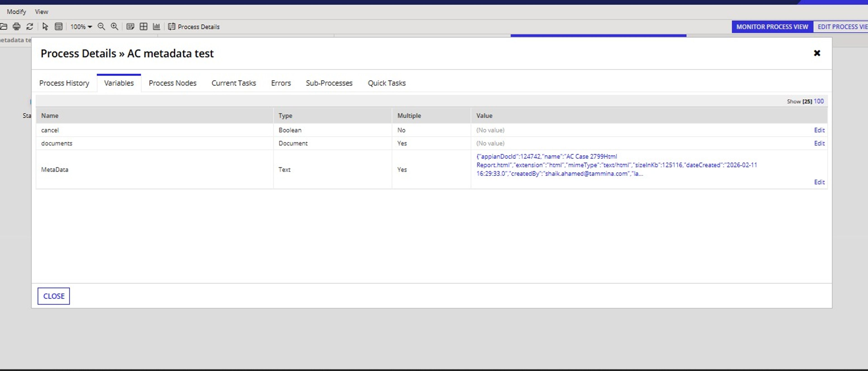The height and width of the screenshot is (371, 868).
Task: Open the Errors tab
Action: click(281, 83)
